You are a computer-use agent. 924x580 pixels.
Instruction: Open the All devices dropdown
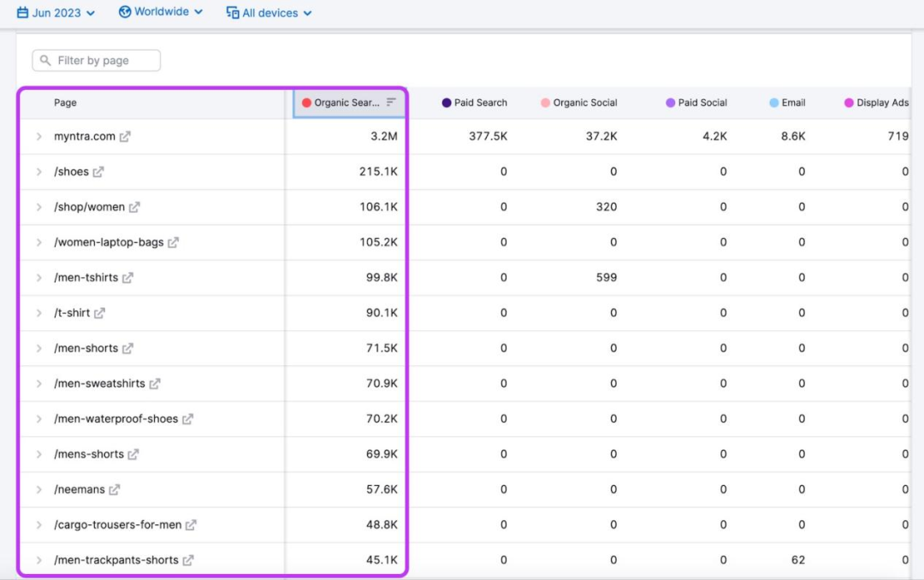coord(269,13)
